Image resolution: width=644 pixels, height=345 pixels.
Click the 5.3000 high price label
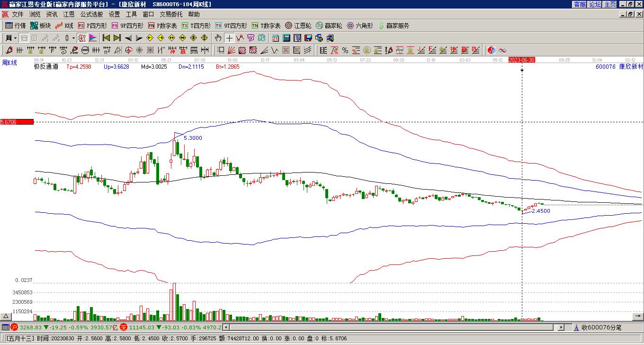click(x=193, y=138)
